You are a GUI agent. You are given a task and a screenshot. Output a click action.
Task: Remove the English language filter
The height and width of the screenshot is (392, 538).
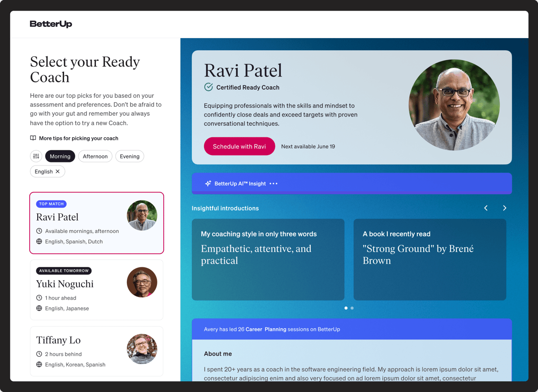coord(57,171)
